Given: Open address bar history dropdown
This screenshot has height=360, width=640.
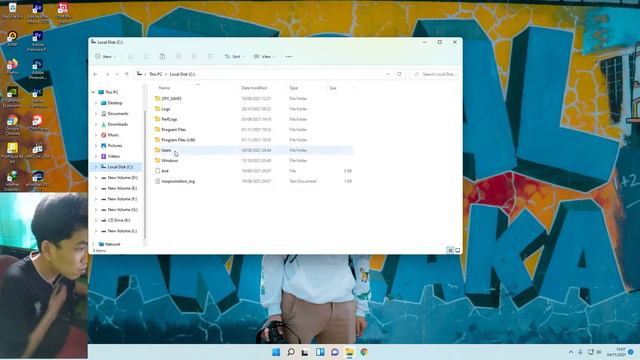Looking at the screenshot, I should (x=388, y=74).
